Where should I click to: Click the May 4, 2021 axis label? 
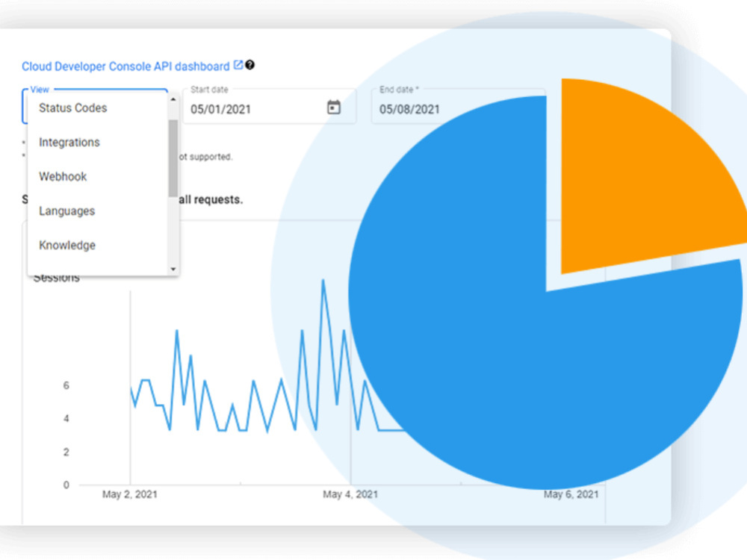350,494
